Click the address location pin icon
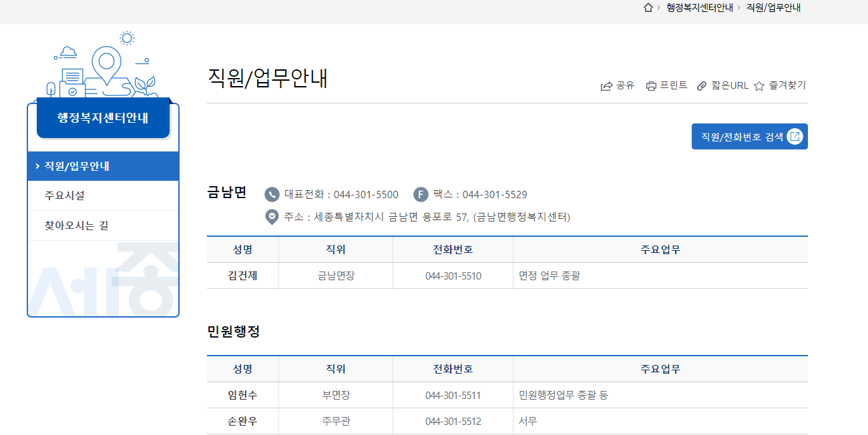The height and width of the screenshot is (435, 868). pyautogui.click(x=272, y=217)
